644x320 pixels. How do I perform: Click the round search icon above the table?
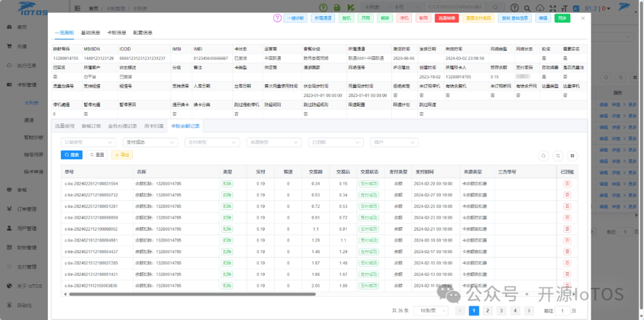click(x=543, y=156)
